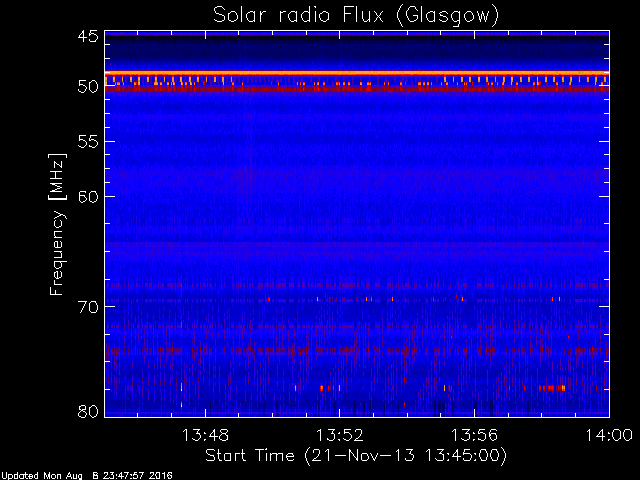Click the 45 frequency axis label
The image size is (640, 480).
pos(88,37)
